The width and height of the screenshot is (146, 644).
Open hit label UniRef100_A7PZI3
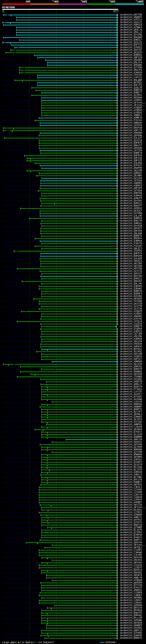131,20
